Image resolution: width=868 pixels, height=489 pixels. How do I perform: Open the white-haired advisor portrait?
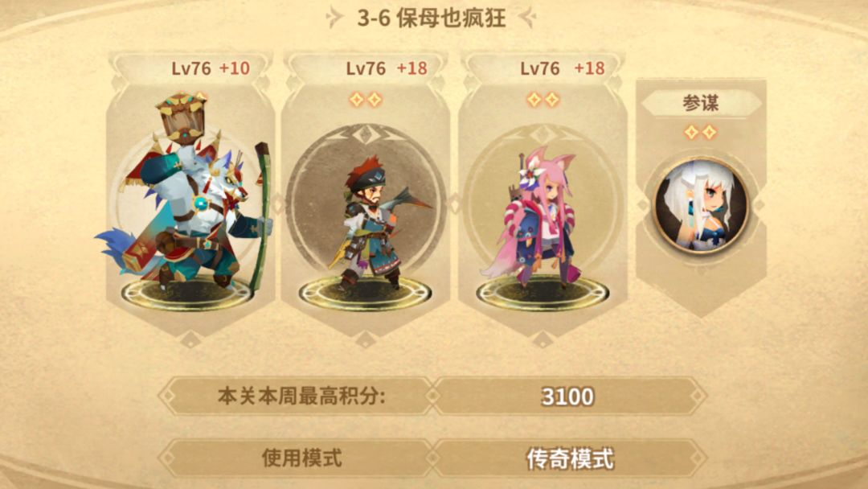tap(702, 205)
